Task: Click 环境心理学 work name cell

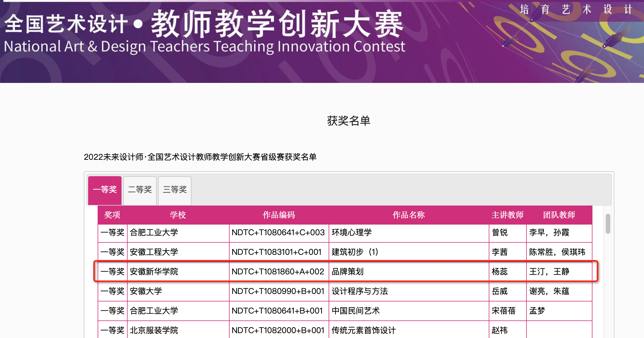Action: pos(352,233)
